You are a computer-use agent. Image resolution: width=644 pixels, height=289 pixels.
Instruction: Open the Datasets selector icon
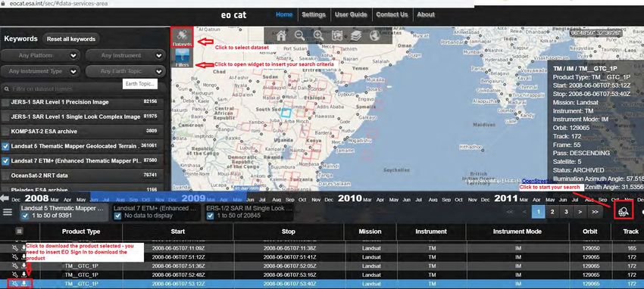tap(182, 37)
